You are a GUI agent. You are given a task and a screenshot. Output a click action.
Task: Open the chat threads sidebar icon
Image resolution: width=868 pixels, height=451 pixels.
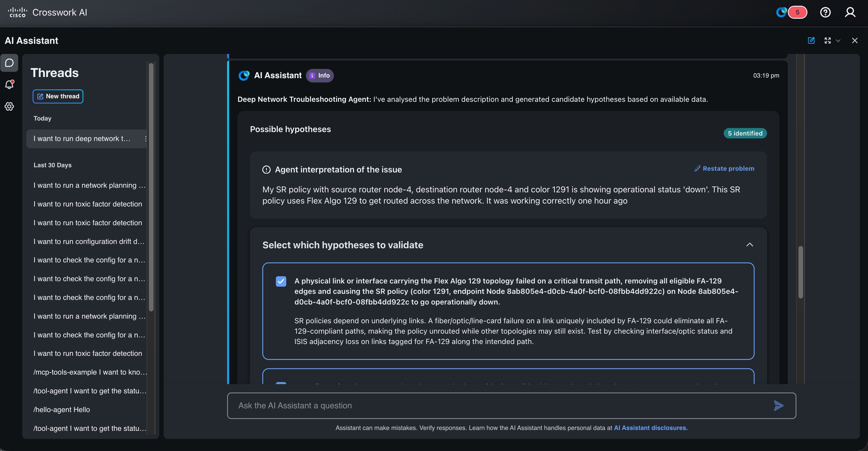click(x=10, y=63)
